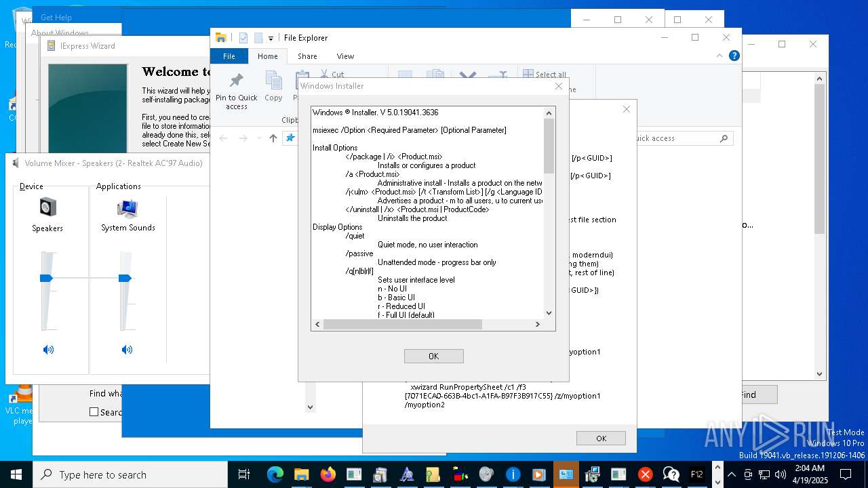Click Cut in the Clipboard group
868x488 pixels.
coord(332,75)
